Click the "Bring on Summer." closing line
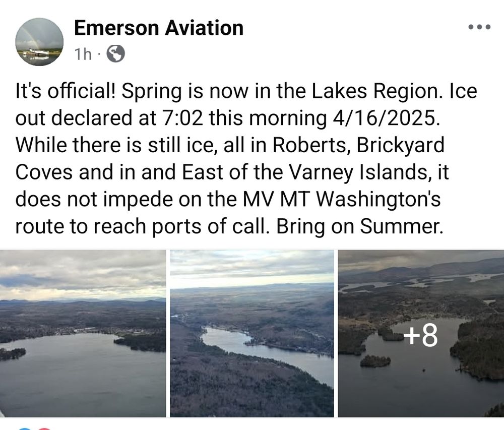The height and width of the screenshot is (430, 504). tap(360, 226)
